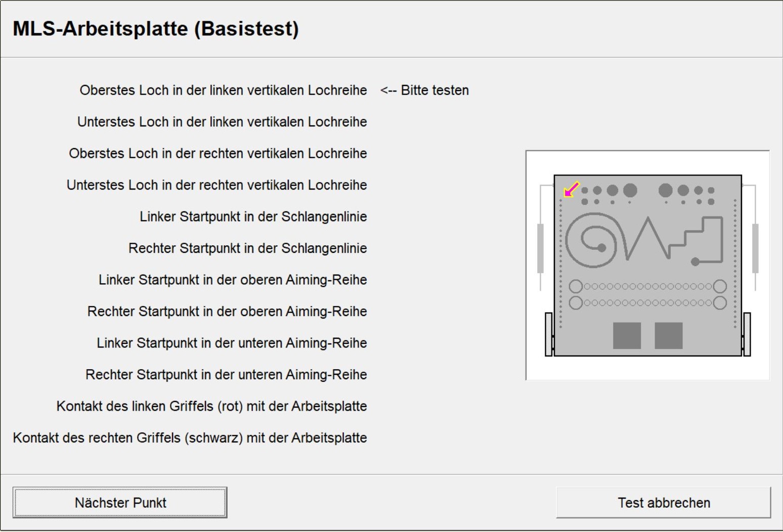783x532 pixels.
Task: Click the Nächster Punkt button
Action: tap(120, 503)
